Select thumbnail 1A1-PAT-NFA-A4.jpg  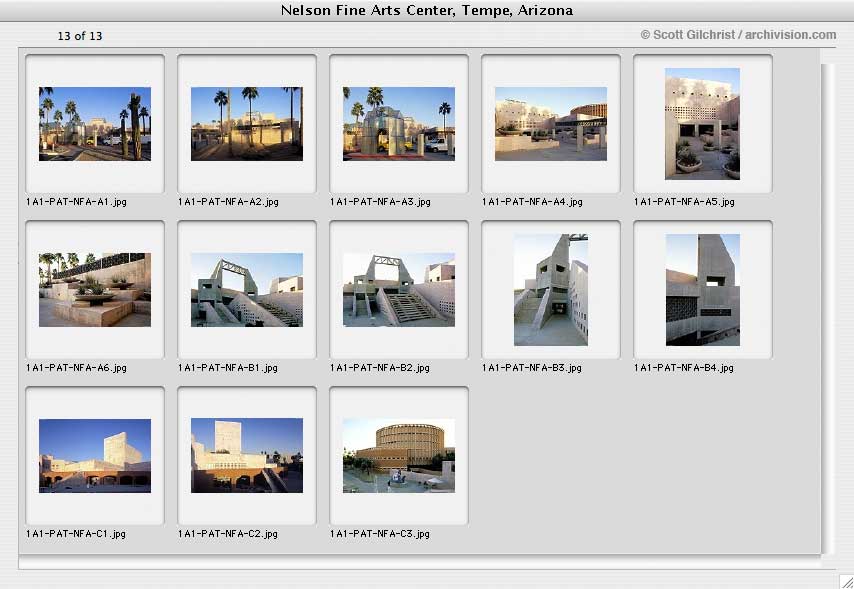point(551,124)
